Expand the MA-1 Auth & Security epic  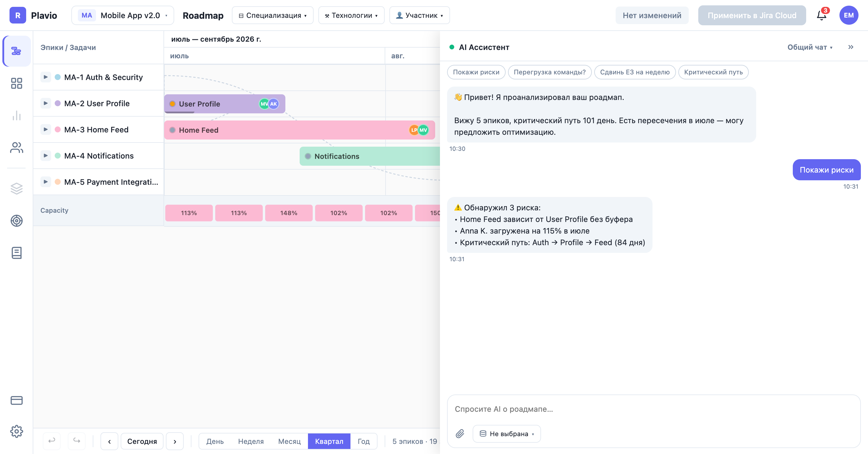click(x=45, y=77)
